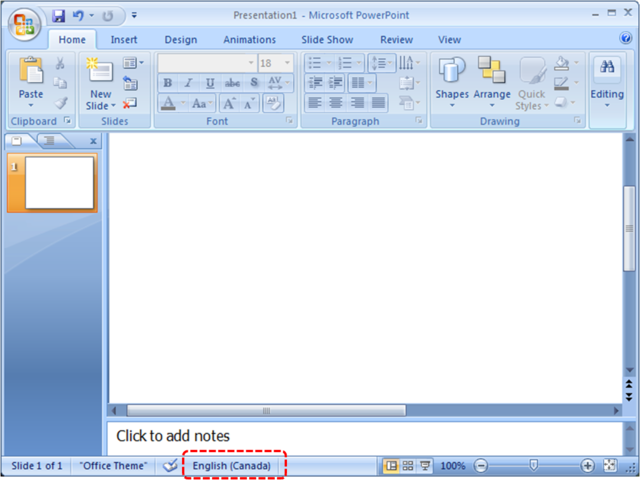Open the slide Layout dropdown
The image size is (640, 480).
click(133, 63)
